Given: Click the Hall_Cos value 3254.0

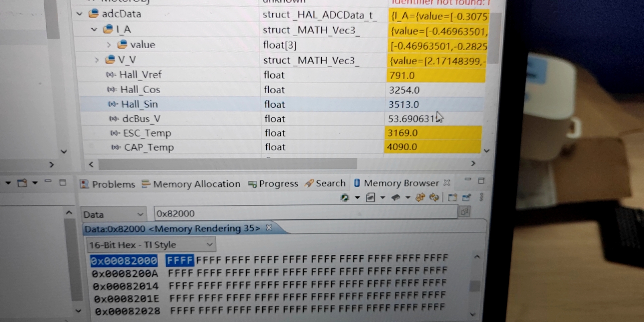Looking at the screenshot, I should [x=404, y=90].
